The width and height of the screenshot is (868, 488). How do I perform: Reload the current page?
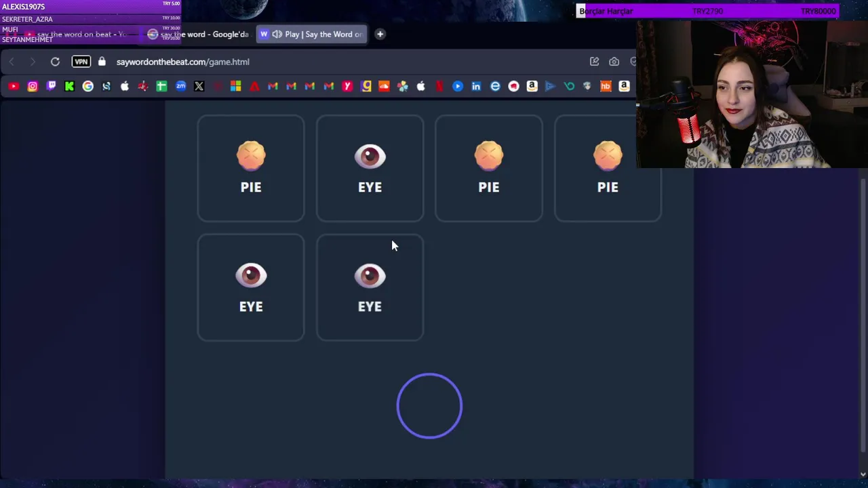pyautogui.click(x=55, y=62)
